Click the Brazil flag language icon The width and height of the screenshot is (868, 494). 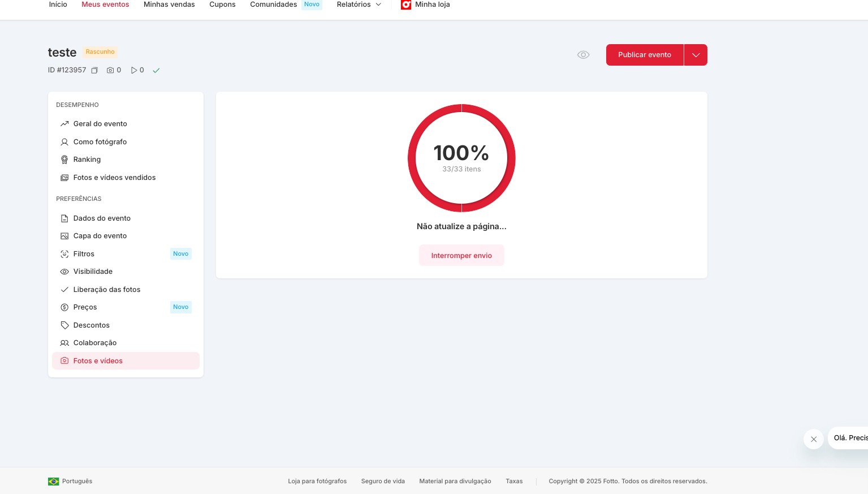pyautogui.click(x=54, y=482)
